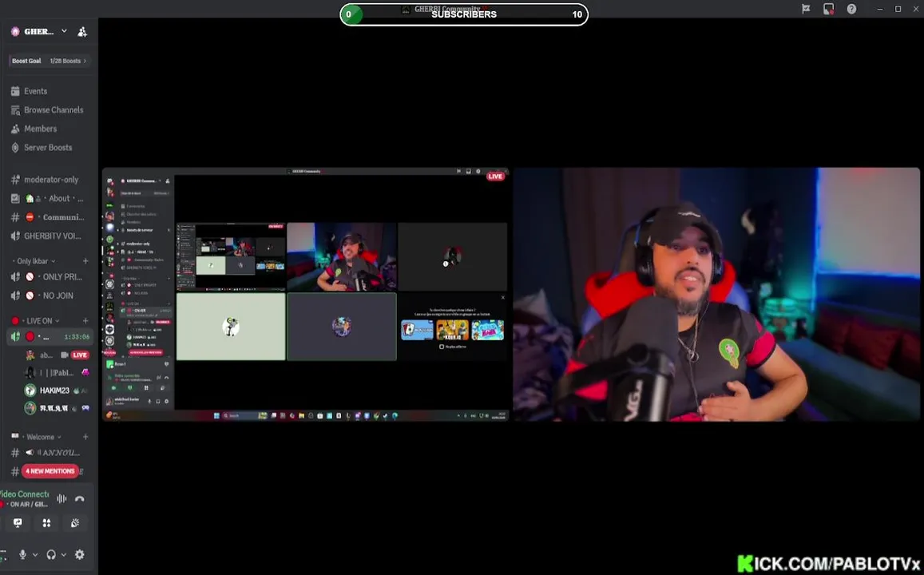Open Browse Channels
924x575 pixels.
(x=53, y=110)
